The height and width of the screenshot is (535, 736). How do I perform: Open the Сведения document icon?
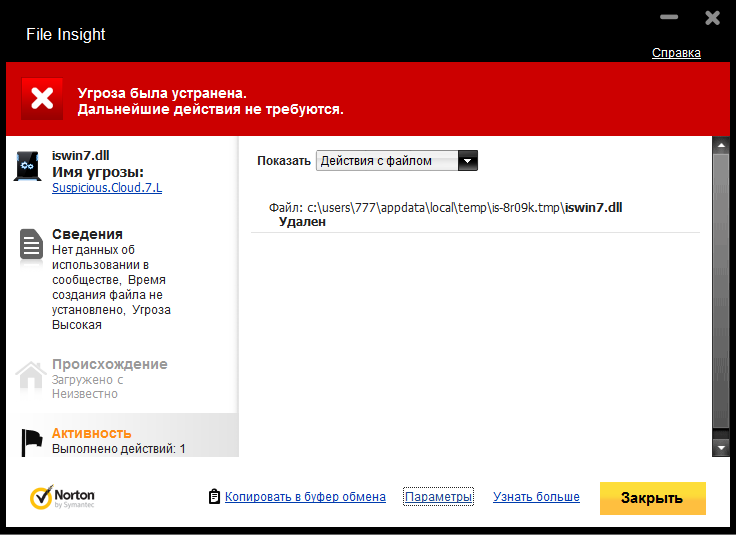tap(31, 245)
